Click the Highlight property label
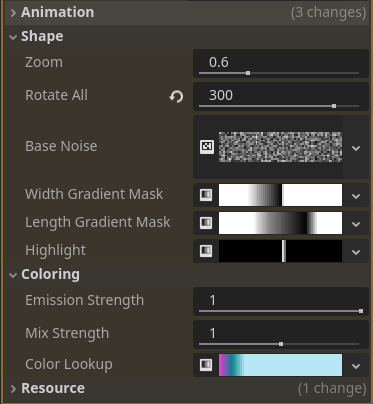This screenshot has height=404, width=373. [56, 251]
